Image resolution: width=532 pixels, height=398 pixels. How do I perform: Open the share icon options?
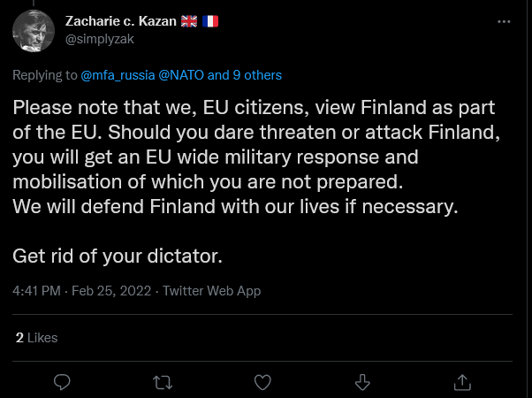pyautogui.click(x=462, y=382)
